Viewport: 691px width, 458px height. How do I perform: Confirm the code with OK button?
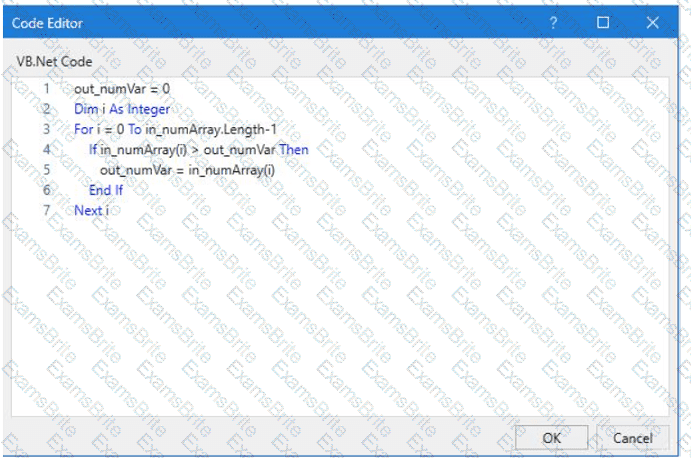pos(551,438)
